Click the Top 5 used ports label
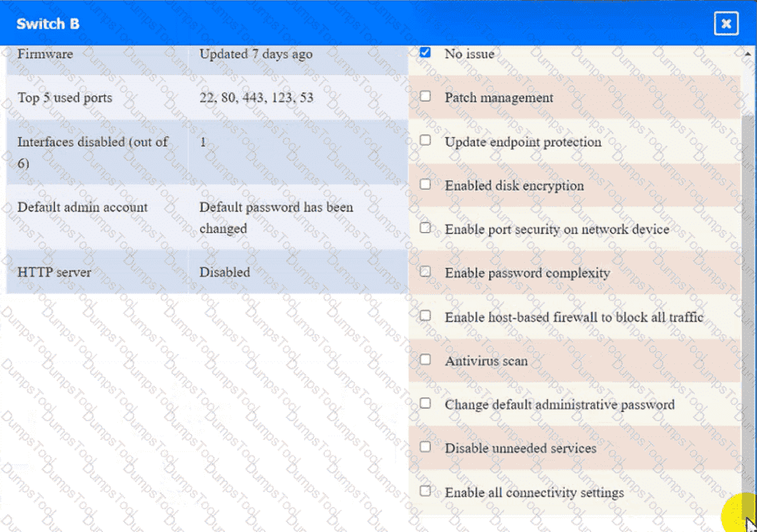 pyautogui.click(x=64, y=98)
